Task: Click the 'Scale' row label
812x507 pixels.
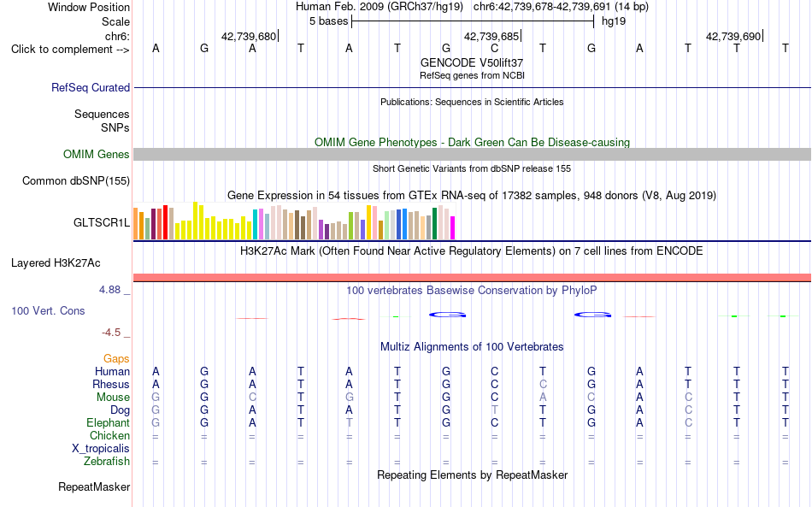Action: [115, 21]
